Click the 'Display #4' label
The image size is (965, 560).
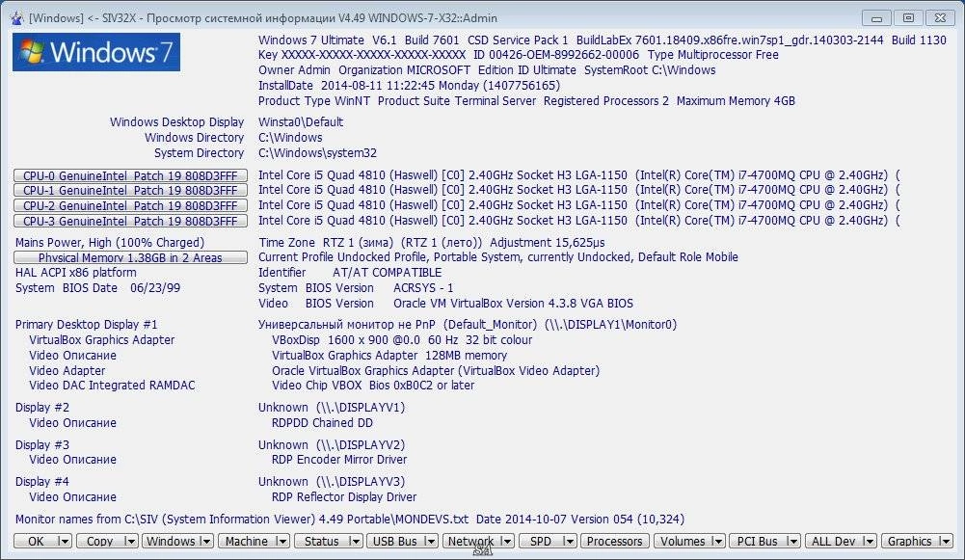tap(41, 482)
